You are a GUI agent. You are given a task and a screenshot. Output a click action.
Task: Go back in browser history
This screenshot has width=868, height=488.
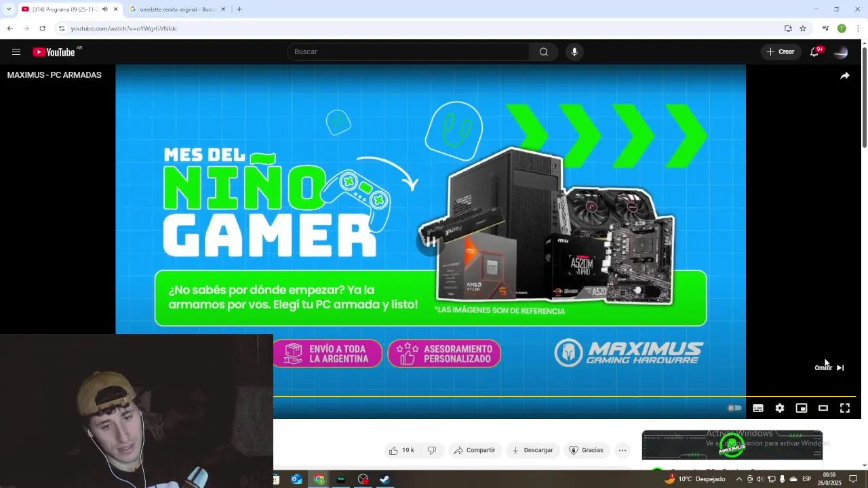point(9,28)
